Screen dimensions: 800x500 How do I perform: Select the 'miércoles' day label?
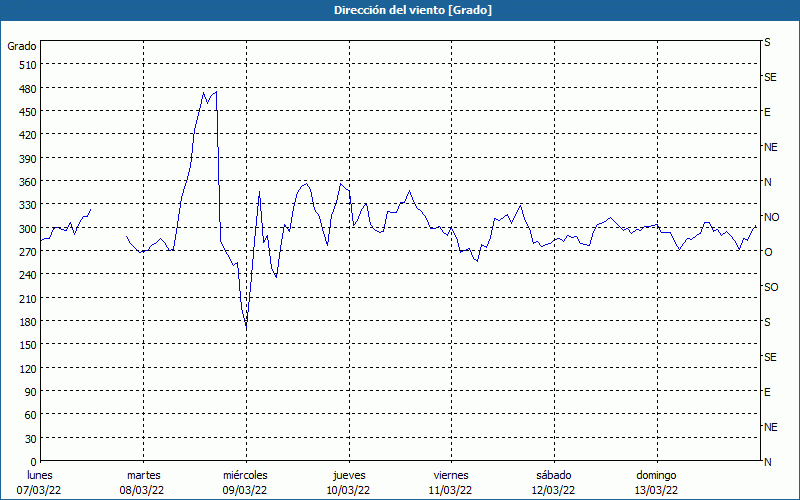click(245, 475)
